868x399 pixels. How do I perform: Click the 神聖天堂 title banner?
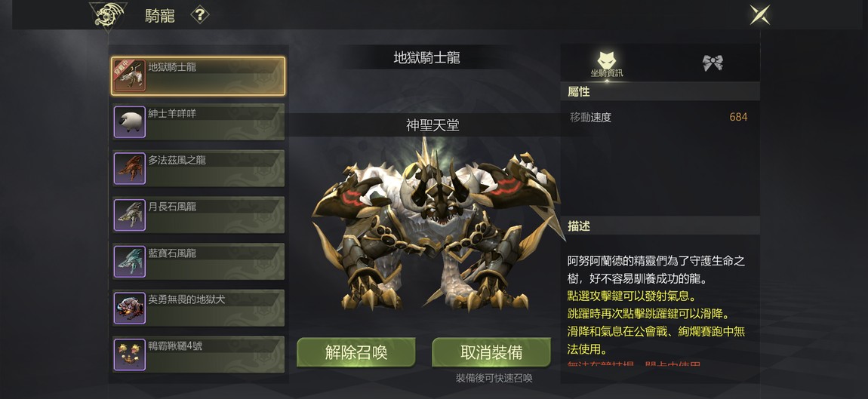[x=432, y=126]
